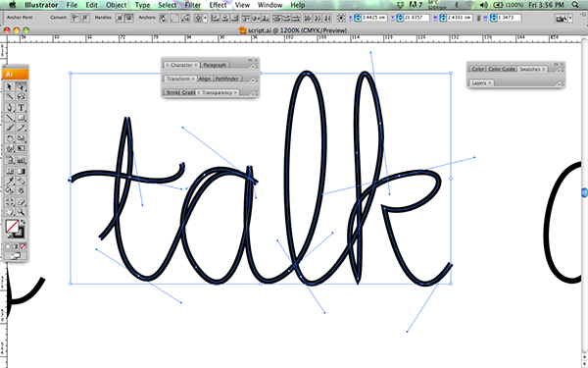This screenshot has height=368, width=588.
Task: Click the Gradient mode button
Action: [x=16, y=246]
